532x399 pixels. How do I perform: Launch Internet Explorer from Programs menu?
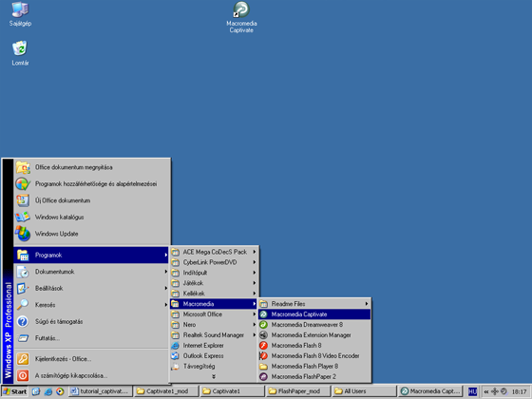[215, 346]
